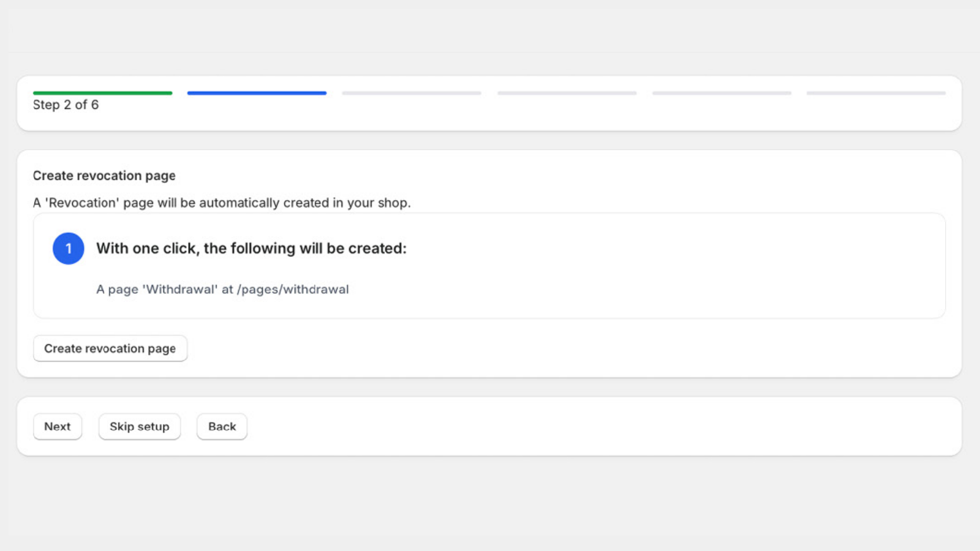Screen dimensions: 980x551
Task: Click the sixth and last progress segment
Action: click(x=876, y=93)
